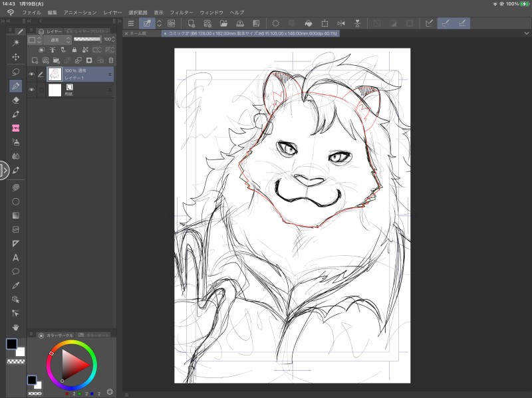Open file via command bar folder icon

223,23
